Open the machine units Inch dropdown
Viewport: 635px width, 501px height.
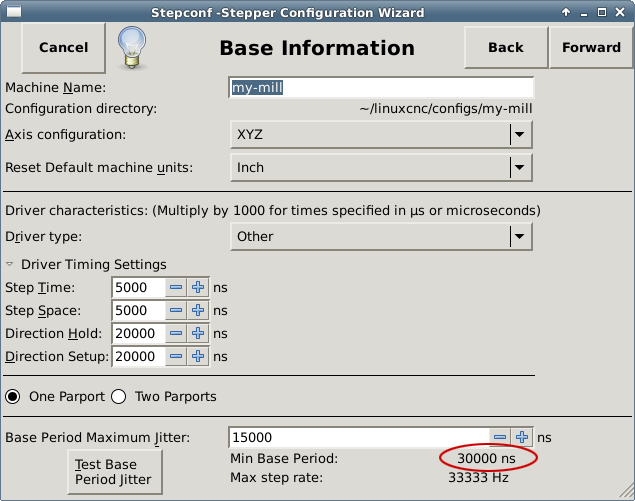point(381,168)
